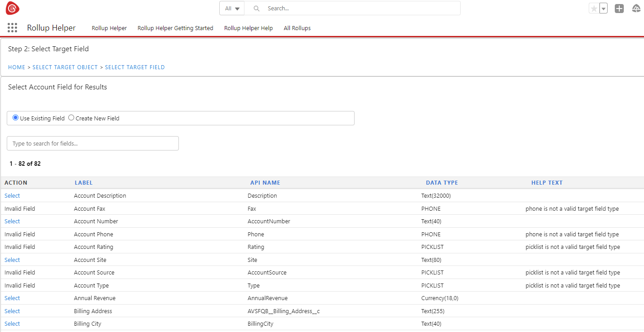Select the Billing Address field
Viewport: 644px width, 332px height.
pyautogui.click(x=12, y=311)
